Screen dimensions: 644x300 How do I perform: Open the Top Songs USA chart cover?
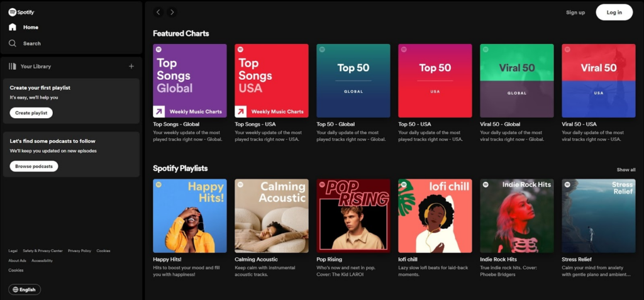(x=272, y=81)
